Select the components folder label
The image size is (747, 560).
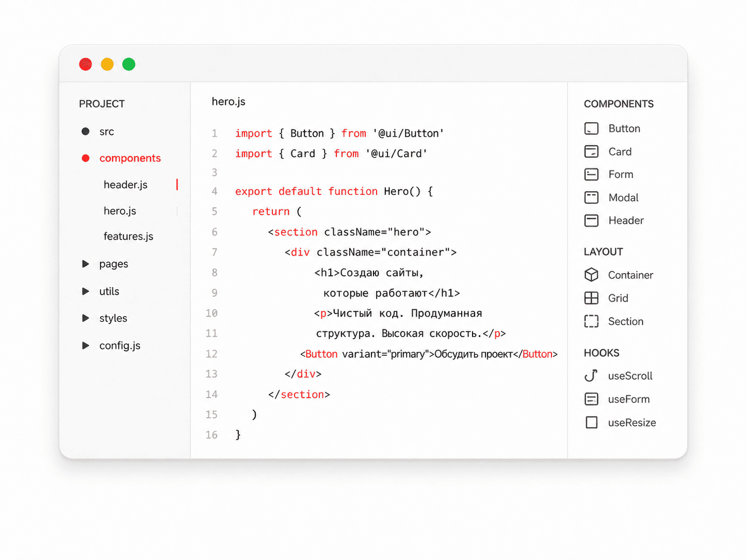point(130,158)
